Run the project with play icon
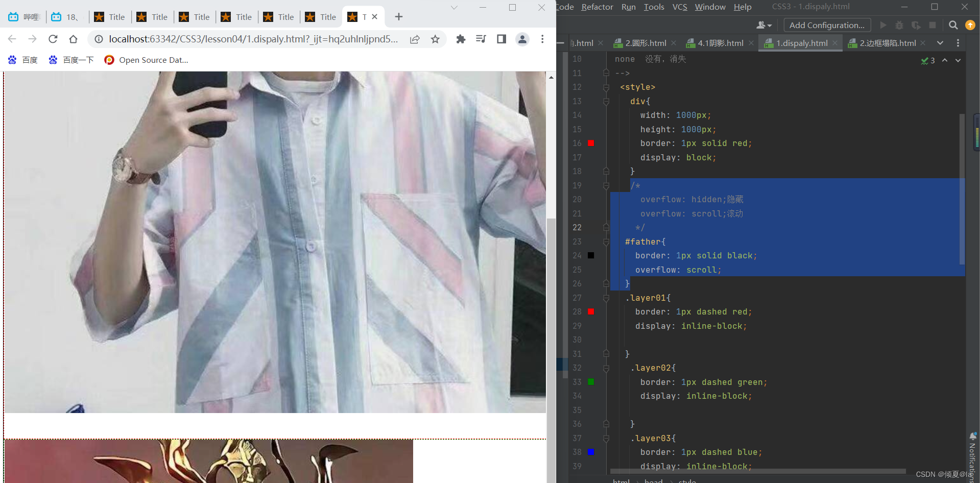The height and width of the screenshot is (483, 980). [x=883, y=25]
